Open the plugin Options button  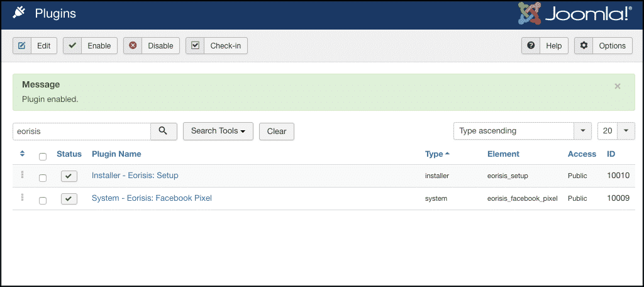[x=603, y=46]
